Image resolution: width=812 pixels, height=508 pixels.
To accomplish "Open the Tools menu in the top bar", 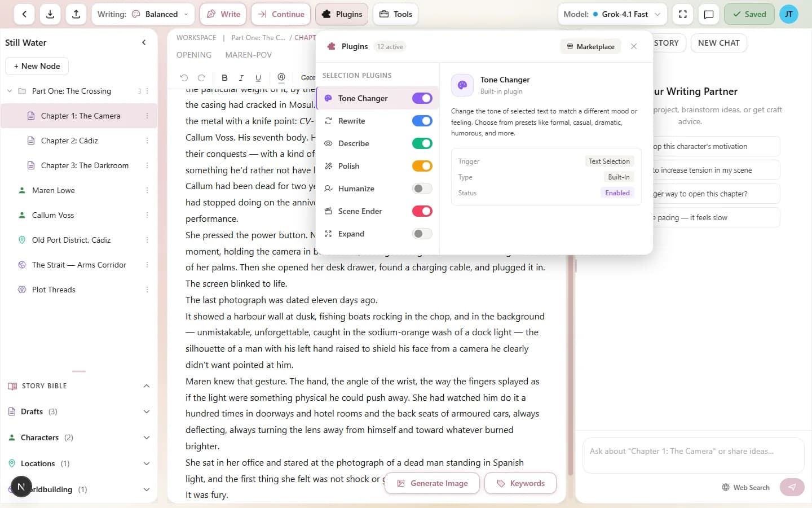I will tap(395, 14).
